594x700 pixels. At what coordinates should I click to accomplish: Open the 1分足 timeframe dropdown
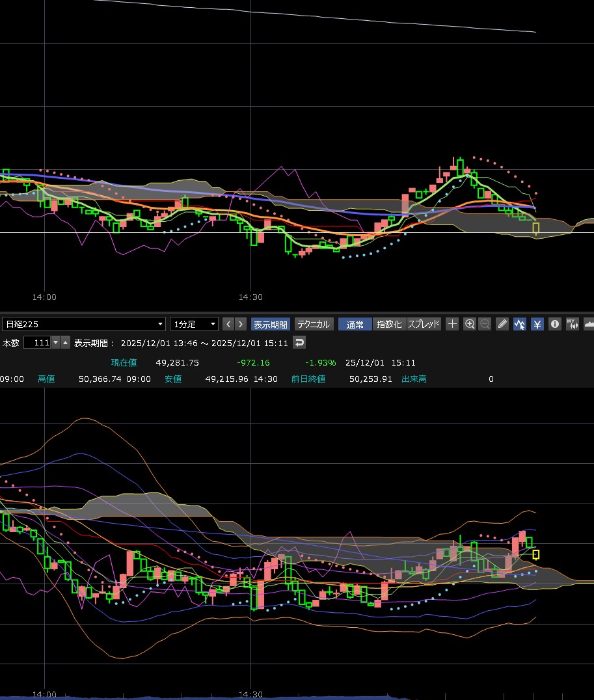(x=194, y=324)
